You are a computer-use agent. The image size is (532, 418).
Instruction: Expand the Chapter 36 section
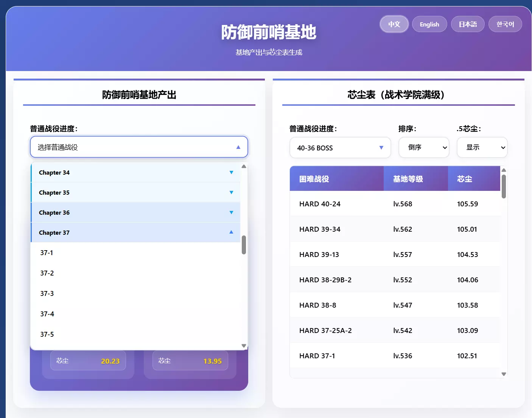tap(135, 212)
